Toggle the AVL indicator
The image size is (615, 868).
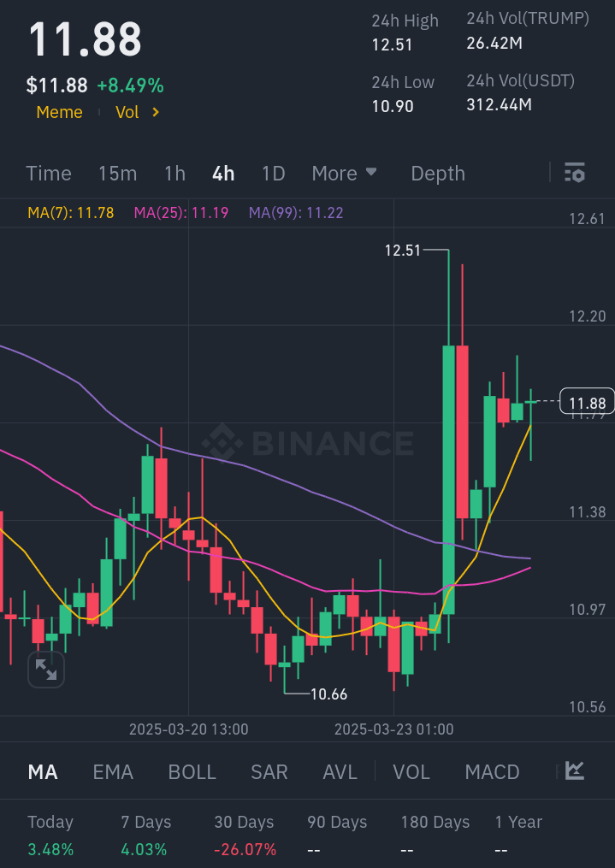(340, 771)
